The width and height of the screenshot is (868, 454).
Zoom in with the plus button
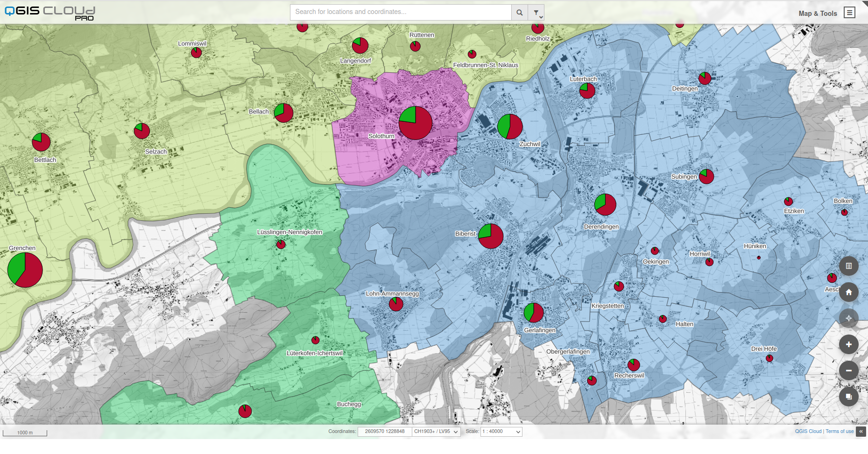point(848,344)
